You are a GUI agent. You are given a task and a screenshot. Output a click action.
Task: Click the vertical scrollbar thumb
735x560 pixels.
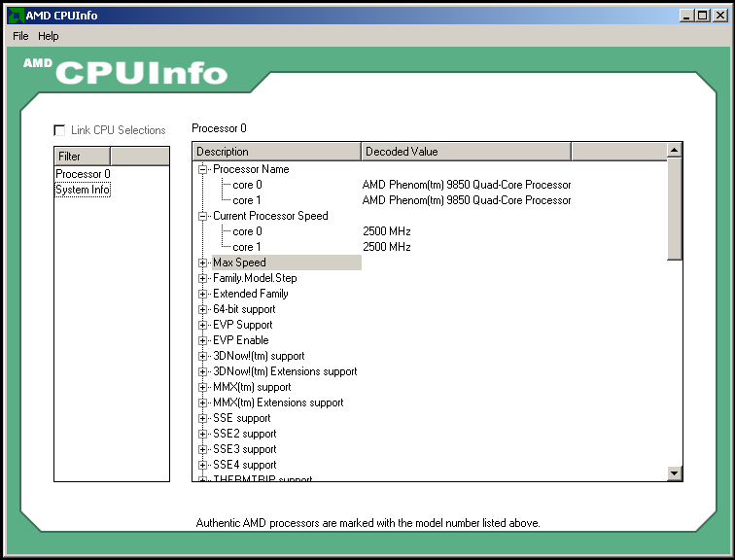click(674, 209)
